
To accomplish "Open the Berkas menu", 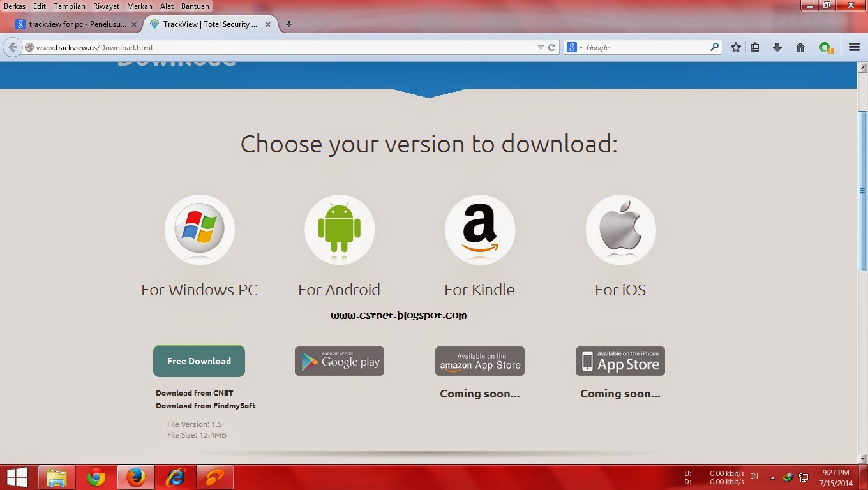I will point(15,6).
